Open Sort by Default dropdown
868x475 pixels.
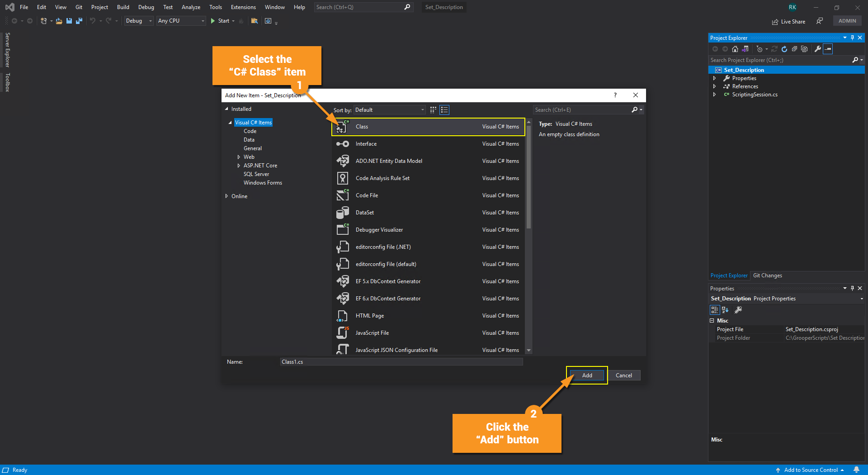point(389,110)
